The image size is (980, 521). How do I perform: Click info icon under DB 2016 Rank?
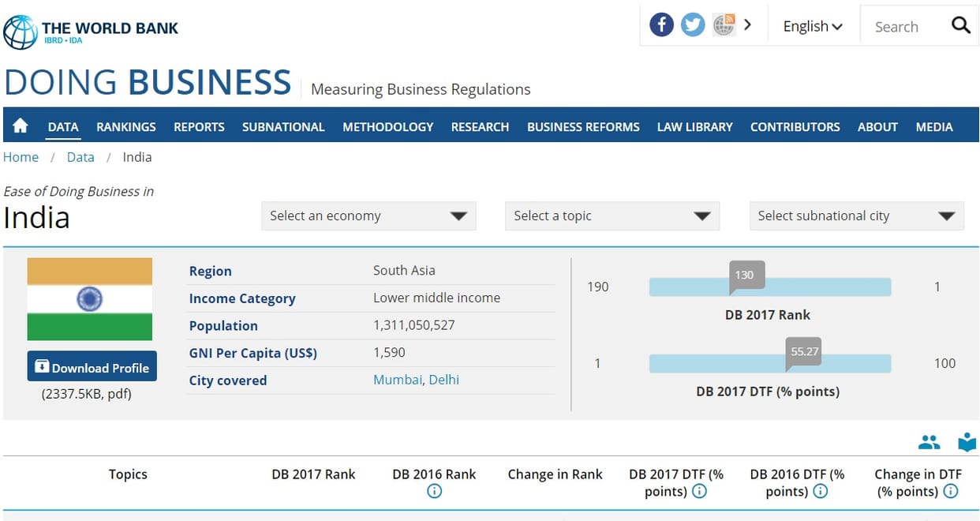coord(434,491)
